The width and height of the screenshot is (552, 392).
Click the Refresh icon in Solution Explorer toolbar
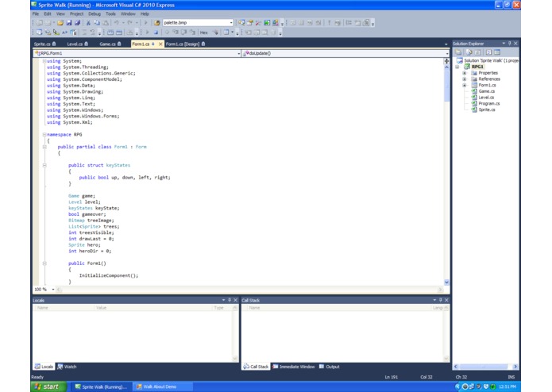pyautogui.click(x=477, y=52)
